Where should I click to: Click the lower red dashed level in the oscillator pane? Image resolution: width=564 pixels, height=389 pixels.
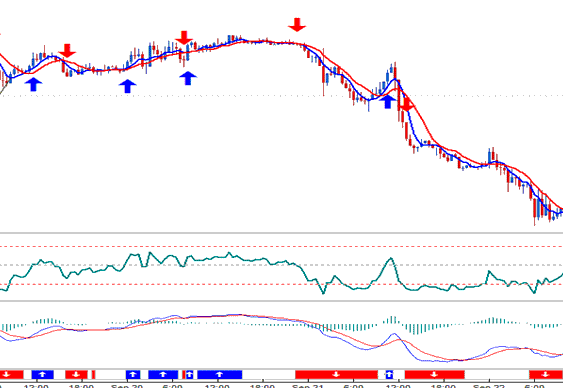pyautogui.click(x=282, y=285)
